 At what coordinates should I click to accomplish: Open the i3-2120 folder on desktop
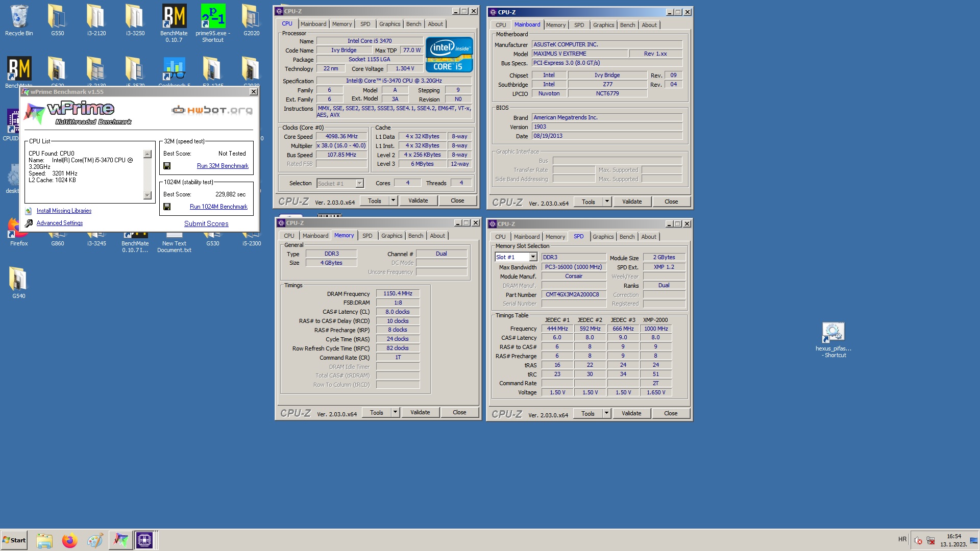(96, 20)
